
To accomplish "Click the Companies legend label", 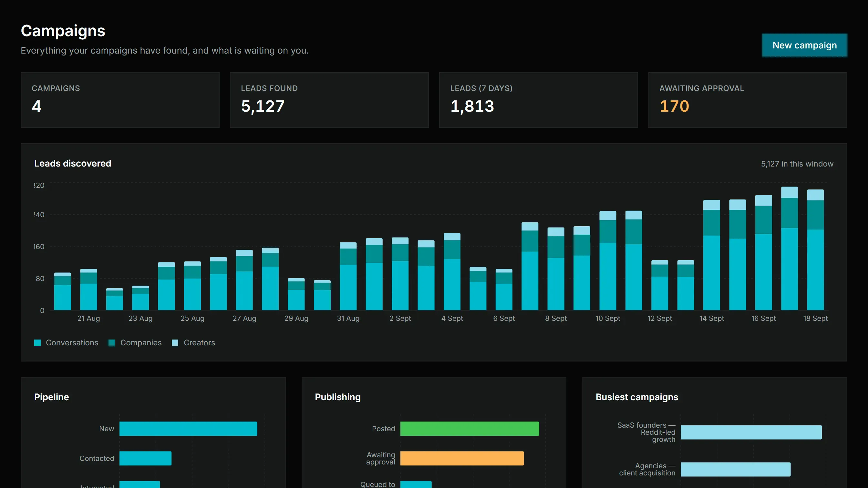I will [x=141, y=343].
